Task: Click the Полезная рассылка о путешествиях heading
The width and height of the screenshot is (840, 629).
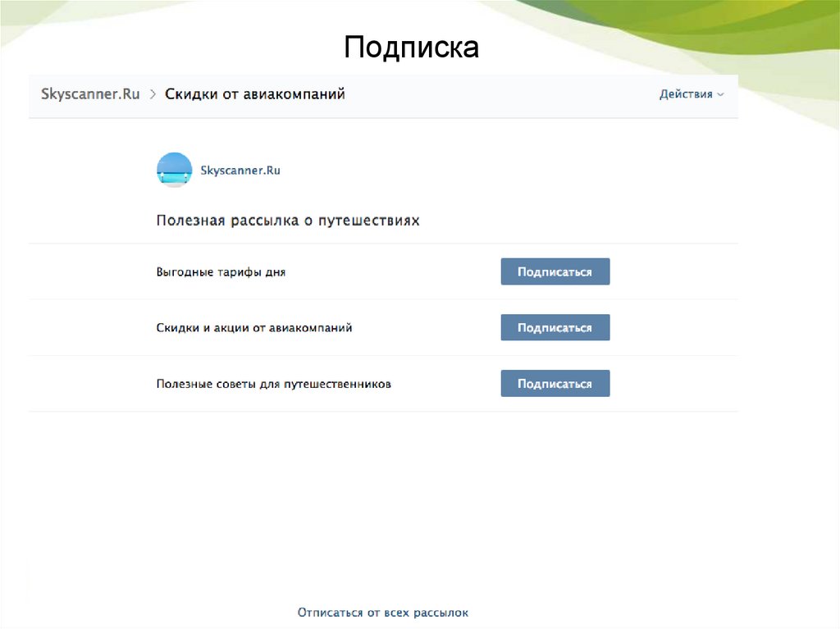Action: pos(288,220)
